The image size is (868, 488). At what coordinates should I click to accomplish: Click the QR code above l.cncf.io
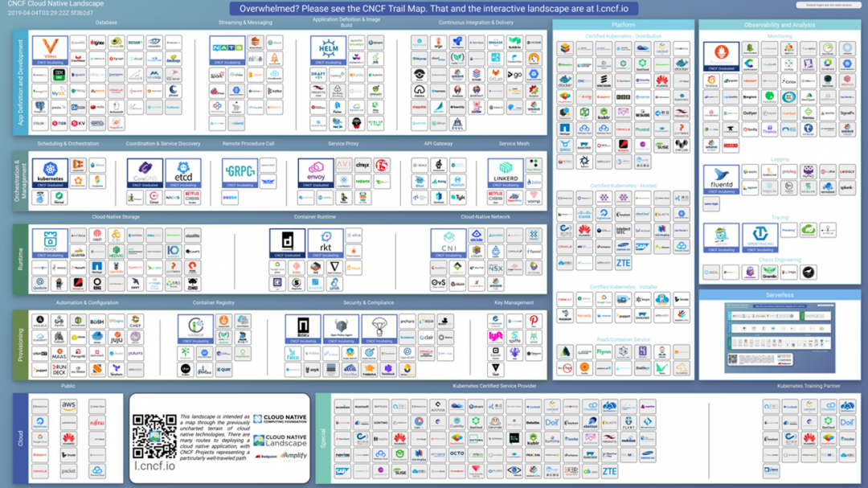tap(154, 436)
